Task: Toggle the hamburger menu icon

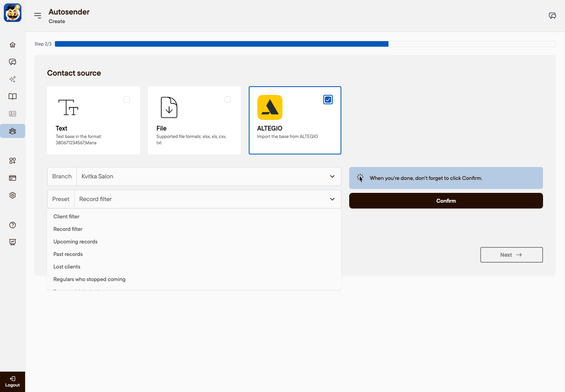Action: coord(38,16)
